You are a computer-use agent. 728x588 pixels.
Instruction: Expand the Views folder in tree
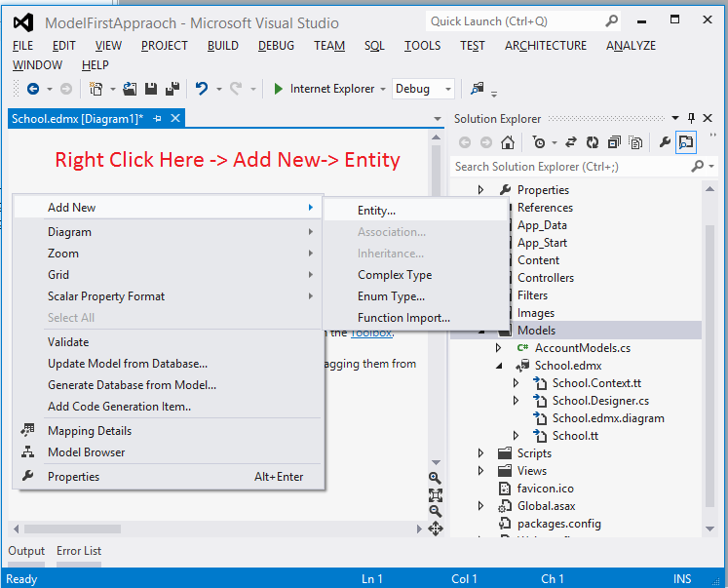pos(480,471)
